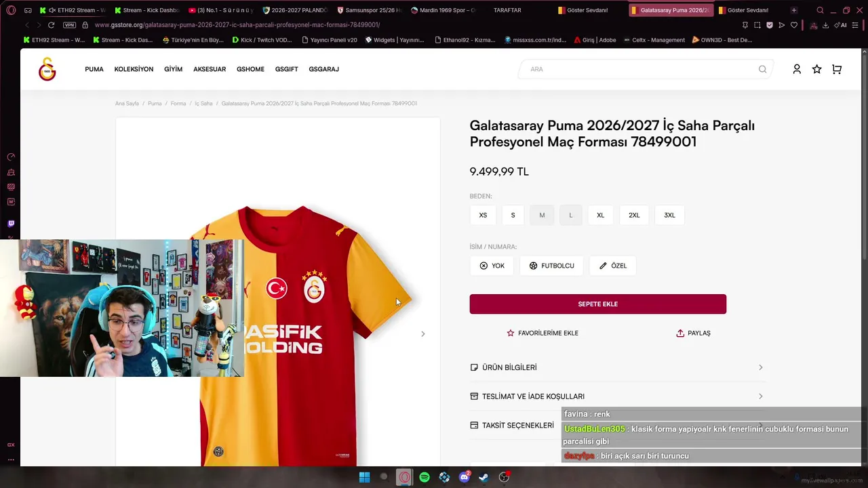Click the VPN badge in address bar
The height and width of the screenshot is (488, 868).
coord(69,25)
